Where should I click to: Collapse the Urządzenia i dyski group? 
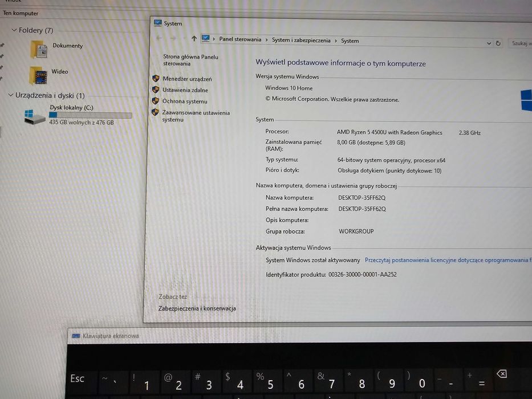pyautogui.click(x=10, y=95)
